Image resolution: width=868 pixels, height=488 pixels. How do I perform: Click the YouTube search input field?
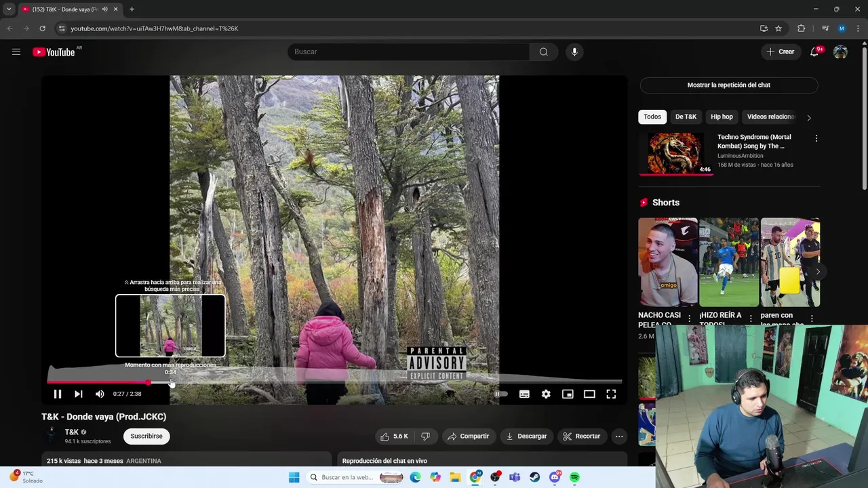coord(408,52)
